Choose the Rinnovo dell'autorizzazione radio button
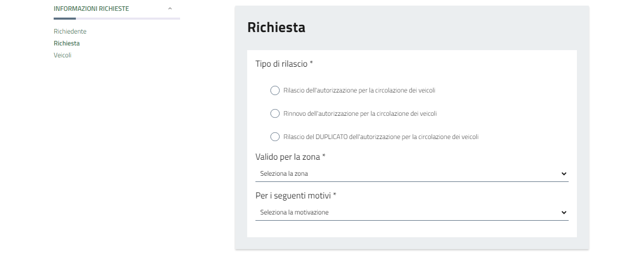 pyautogui.click(x=275, y=114)
